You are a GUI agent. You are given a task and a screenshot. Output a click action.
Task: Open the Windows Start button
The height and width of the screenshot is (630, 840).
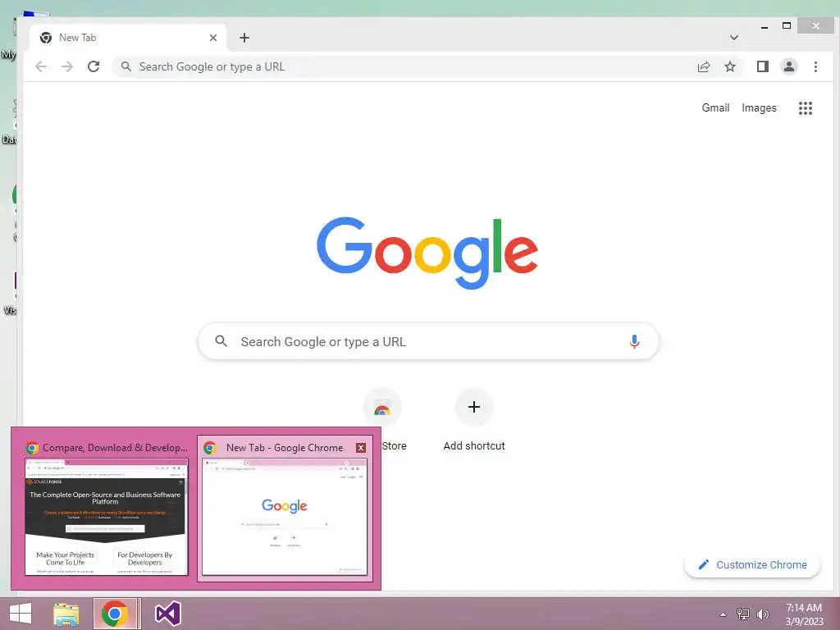click(21, 614)
